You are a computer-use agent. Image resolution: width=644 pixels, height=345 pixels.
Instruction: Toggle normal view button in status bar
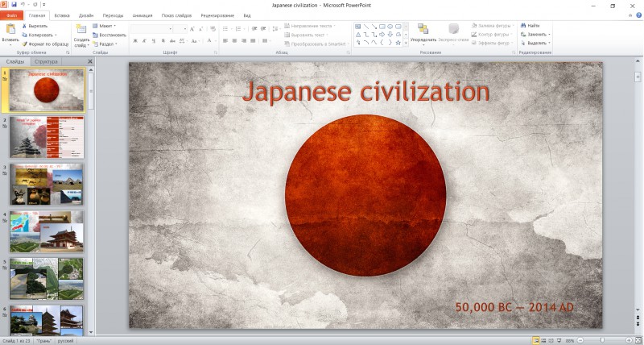536,340
